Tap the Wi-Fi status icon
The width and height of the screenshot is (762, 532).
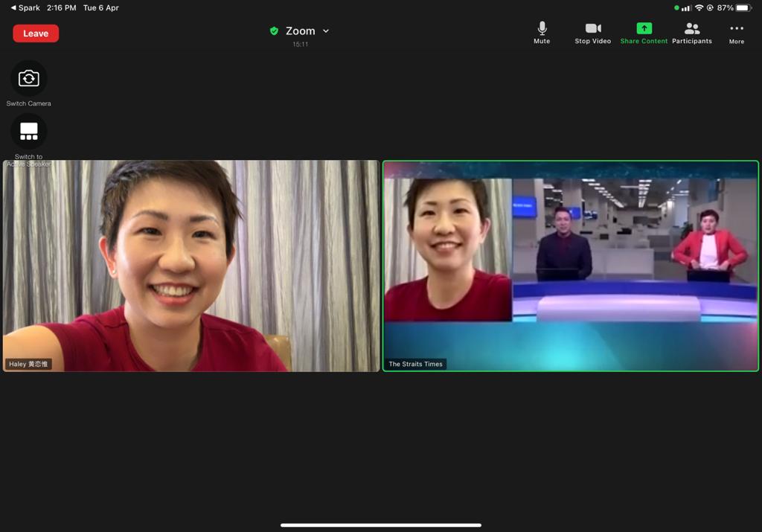(x=699, y=7)
